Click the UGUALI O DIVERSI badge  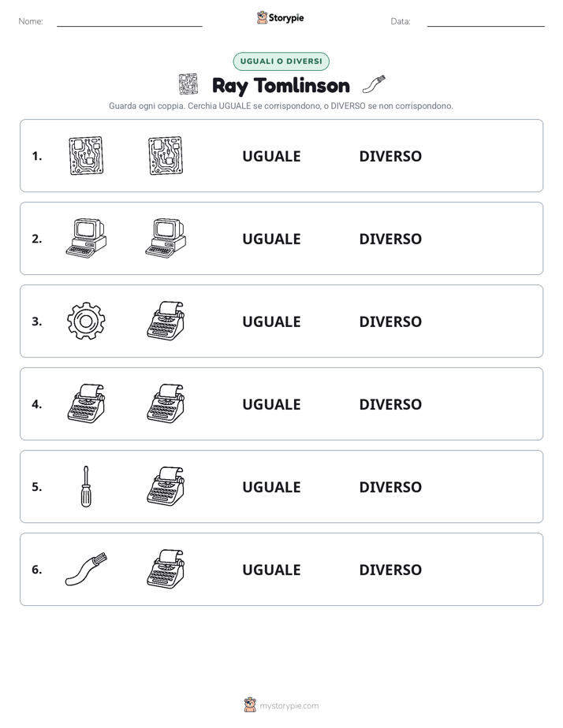pos(281,61)
